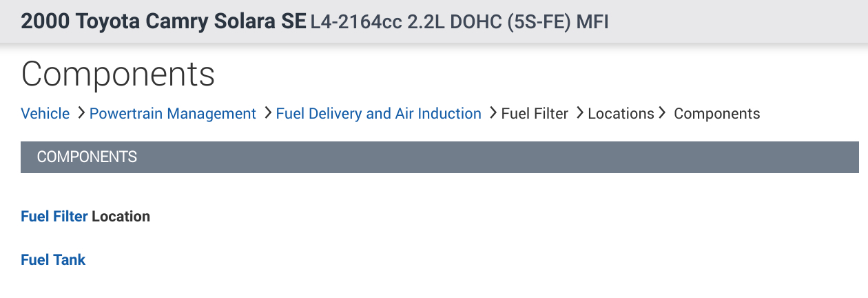Open the Powertrain Management breadcrumb

(x=173, y=114)
